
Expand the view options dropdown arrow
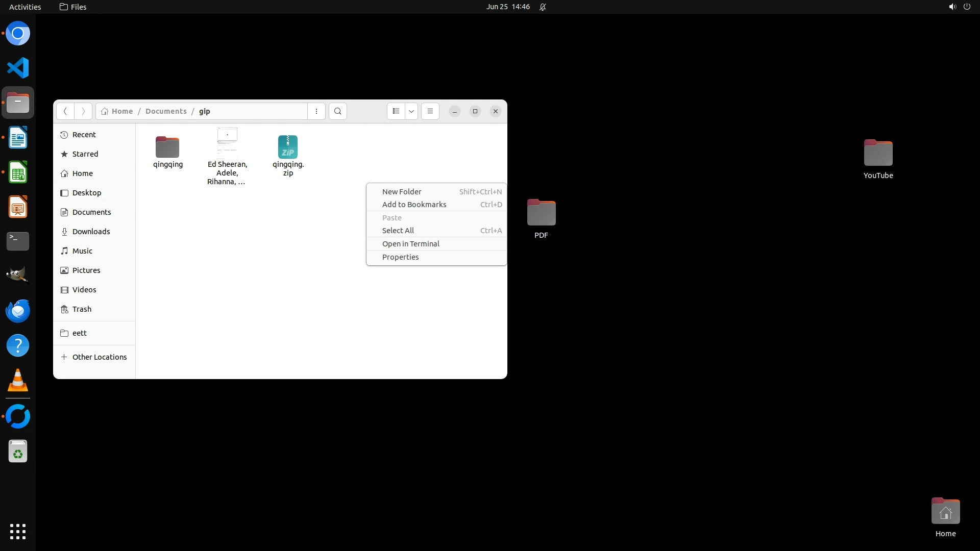[x=411, y=111]
